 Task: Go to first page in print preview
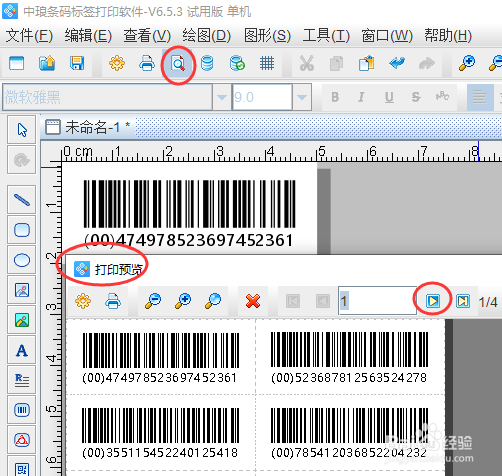[x=293, y=301]
